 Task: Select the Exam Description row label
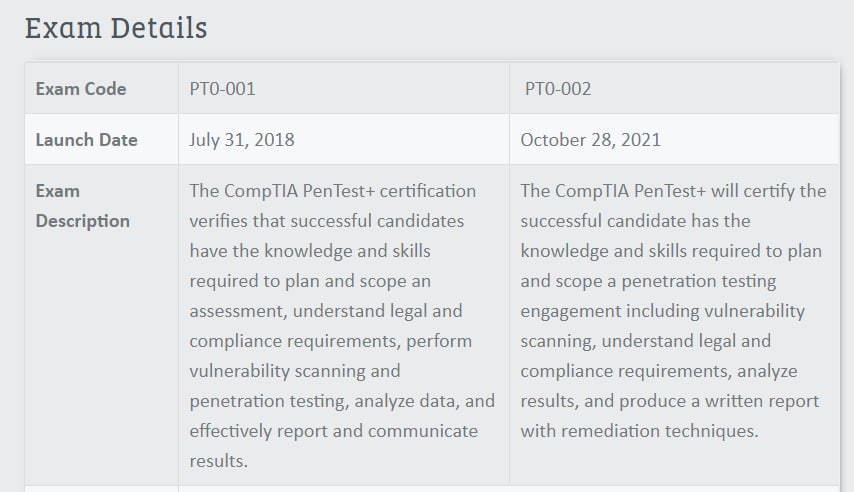pos(82,206)
